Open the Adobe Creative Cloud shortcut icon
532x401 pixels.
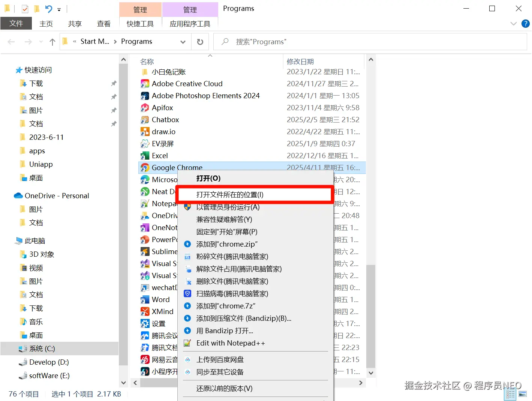pos(145,84)
